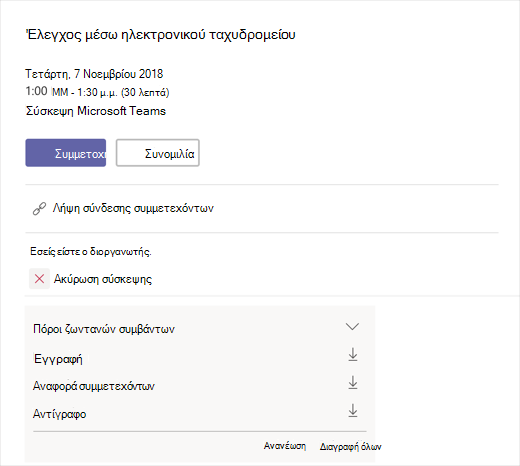The image size is (520, 466).
Task: Click the 1:00 - 1:30 μ.μ. time text
Action: tap(97, 92)
